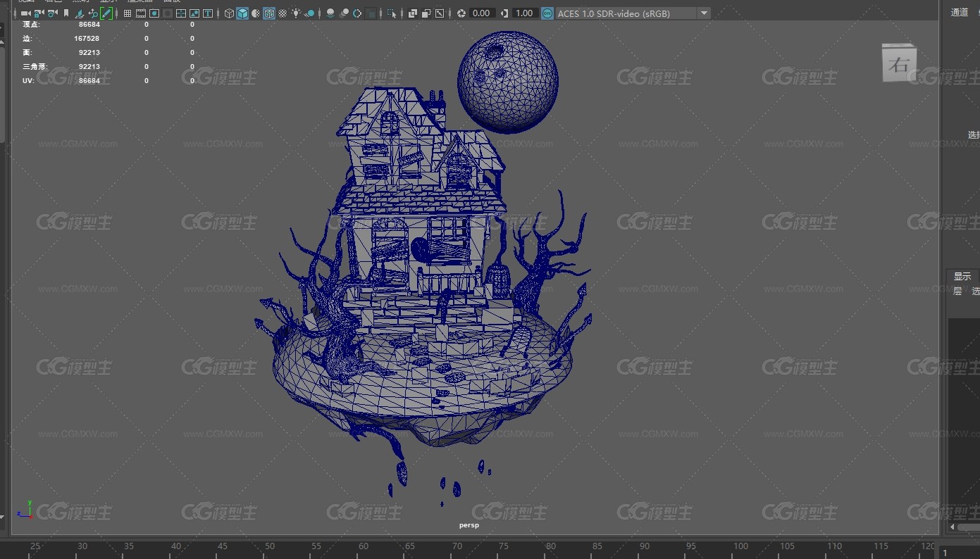Image resolution: width=980 pixels, height=559 pixels.
Task: Click the view cube face labeled 右
Action: click(899, 65)
